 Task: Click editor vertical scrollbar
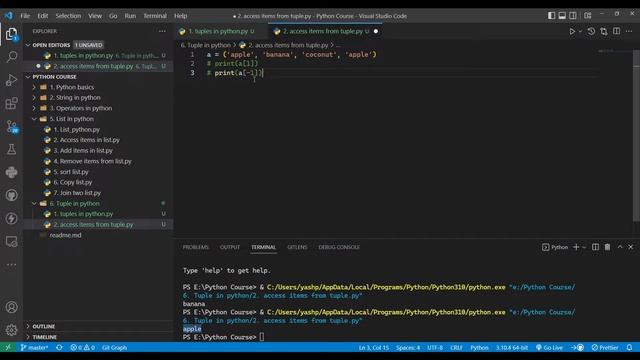[636, 137]
